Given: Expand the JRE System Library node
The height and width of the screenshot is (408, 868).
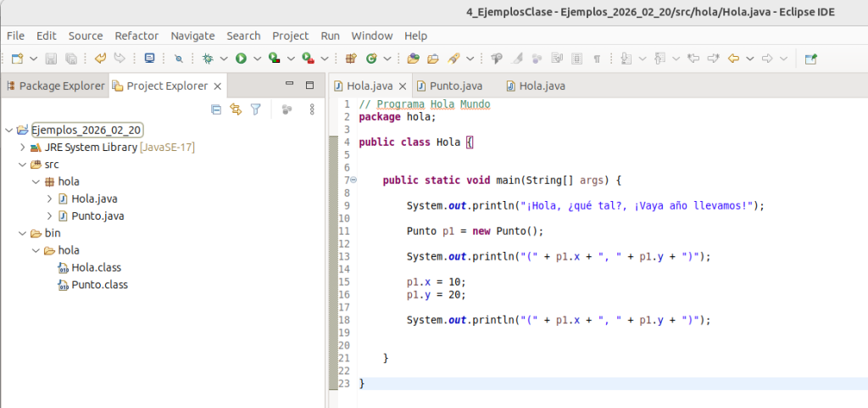Looking at the screenshot, I should tap(22, 148).
